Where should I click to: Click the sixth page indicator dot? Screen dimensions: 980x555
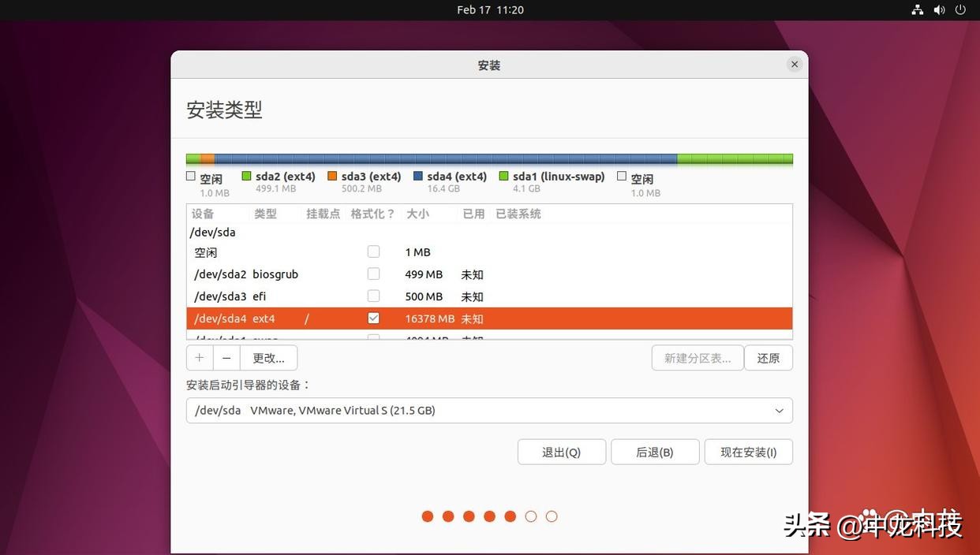coord(530,516)
